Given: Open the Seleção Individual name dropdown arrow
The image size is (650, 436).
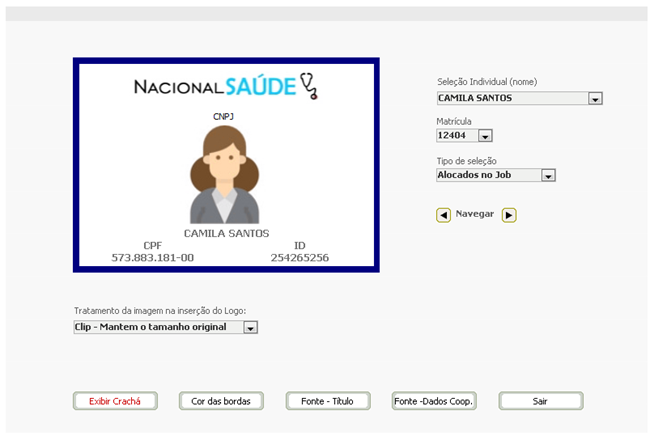Looking at the screenshot, I should click(x=595, y=99).
